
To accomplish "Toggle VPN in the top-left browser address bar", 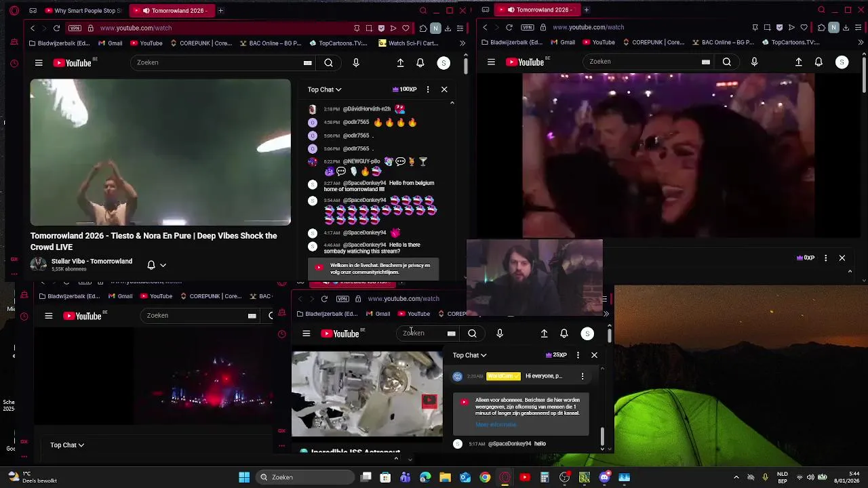I will click(75, 28).
